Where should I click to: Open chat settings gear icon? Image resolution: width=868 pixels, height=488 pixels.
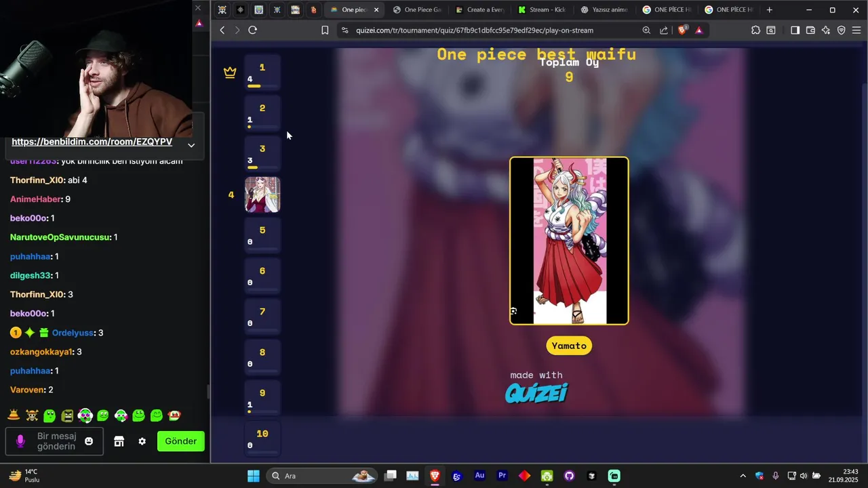142,441
